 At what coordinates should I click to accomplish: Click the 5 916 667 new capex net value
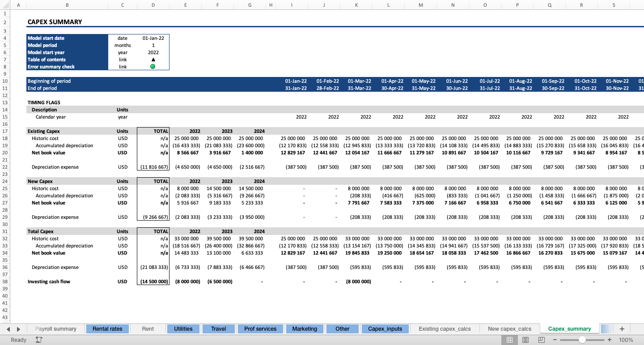point(189,203)
